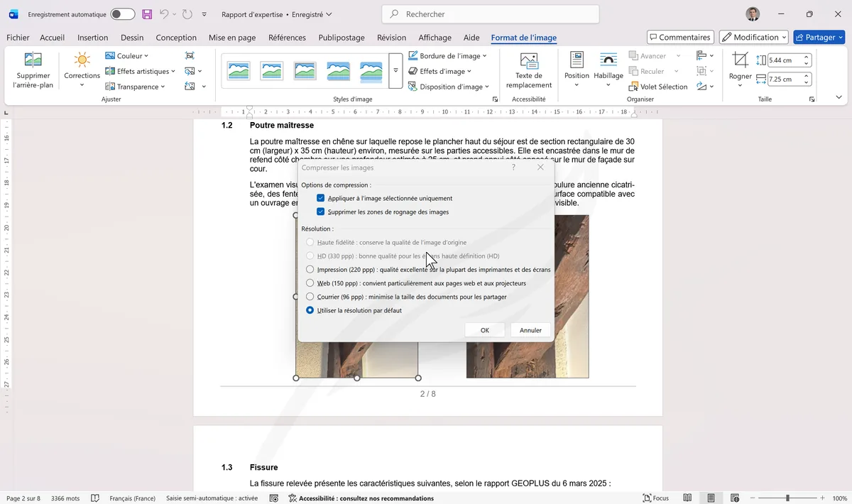Uncheck Supprimer les zones de rognage des images
852x504 pixels.
coord(321,212)
